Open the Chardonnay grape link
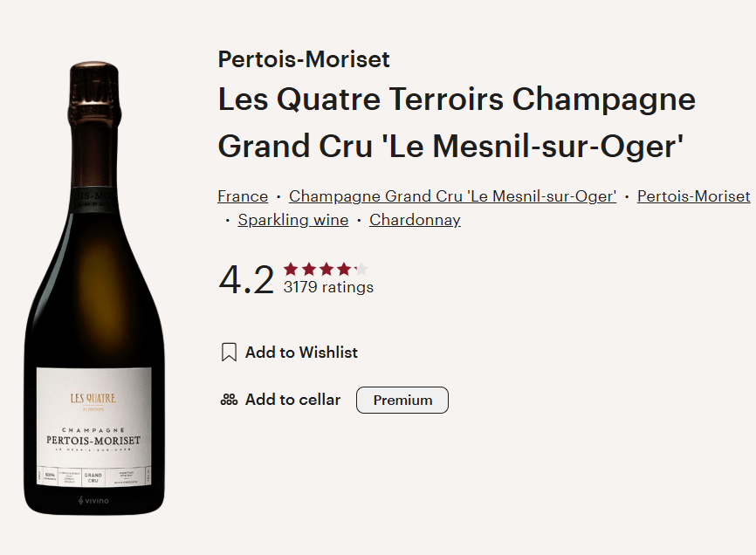Image resolution: width=756 pixels, height=555 pixels. [414, 219]
